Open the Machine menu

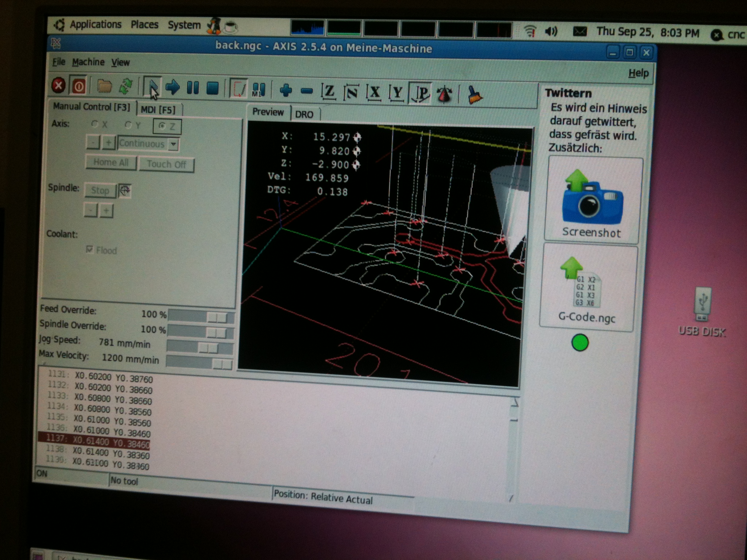(x=88, y=62)
